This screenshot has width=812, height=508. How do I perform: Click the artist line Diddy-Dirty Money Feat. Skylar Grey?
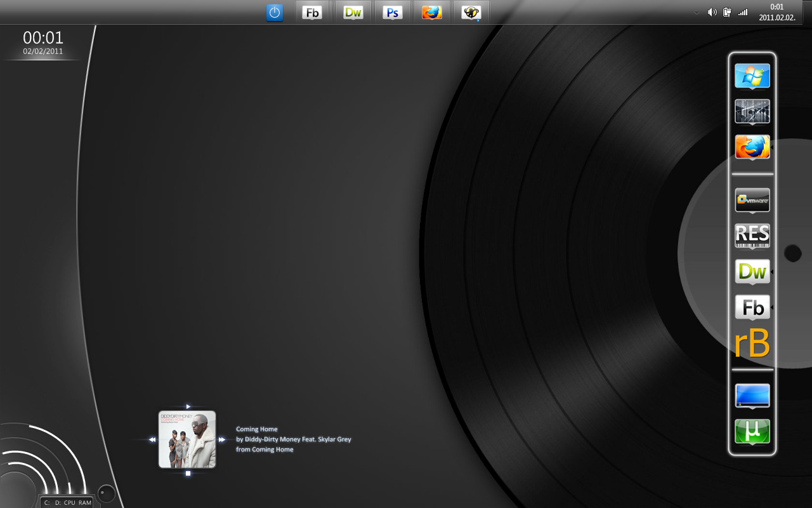click(298, 439)
